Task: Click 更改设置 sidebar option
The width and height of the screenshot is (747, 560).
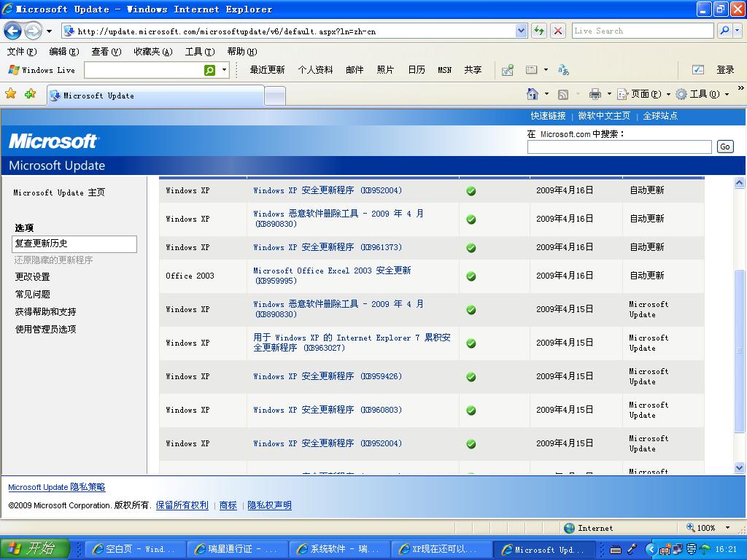Action: tap(32, 276)
